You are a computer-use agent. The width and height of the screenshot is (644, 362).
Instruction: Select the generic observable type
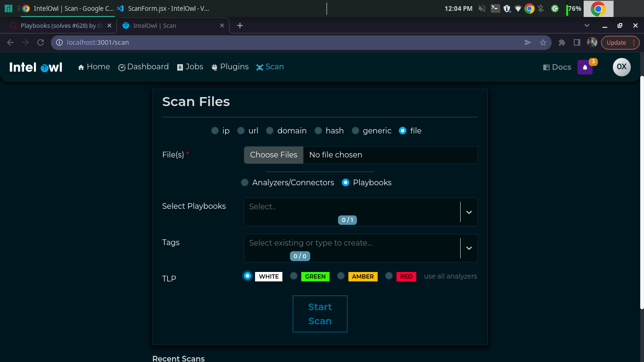click(355, 131)
